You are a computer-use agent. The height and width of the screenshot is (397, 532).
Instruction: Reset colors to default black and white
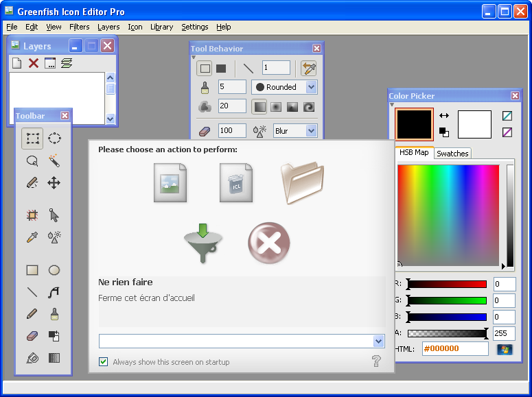[443, 132]
